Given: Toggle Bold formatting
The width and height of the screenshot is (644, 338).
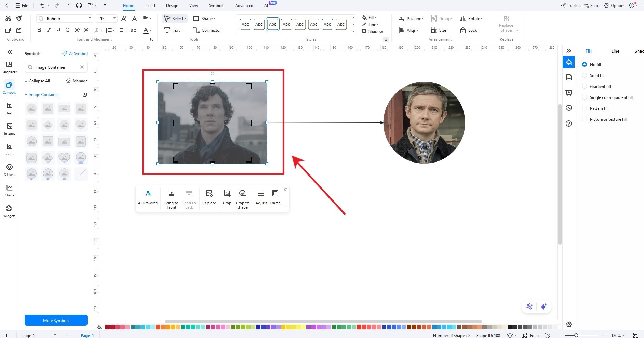Looking at the screenshot, I should [x=39, y=30].
